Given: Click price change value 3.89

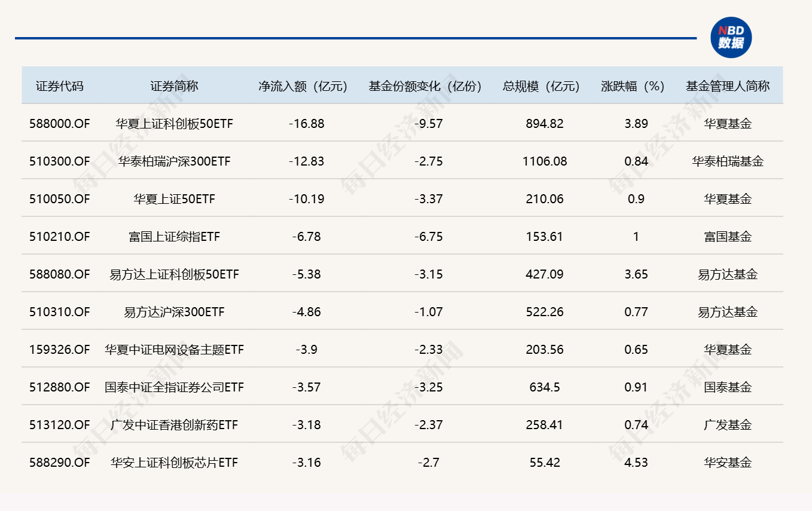Looking at the screenshot, I should tap(636, 124).
